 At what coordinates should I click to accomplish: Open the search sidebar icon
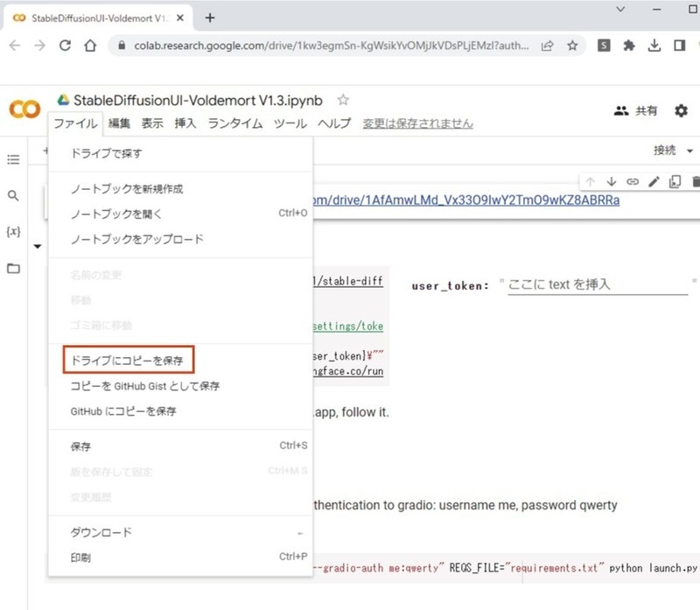(13, 195)
